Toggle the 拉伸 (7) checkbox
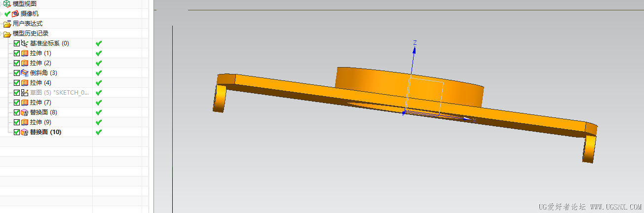 [x=17, y=103]
